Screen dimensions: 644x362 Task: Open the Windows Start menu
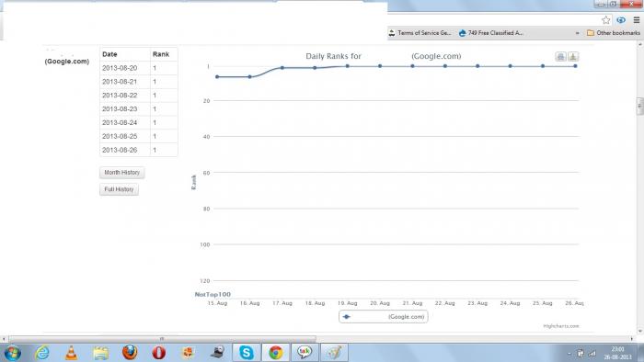pyautogui.click(x=12, y=353)
